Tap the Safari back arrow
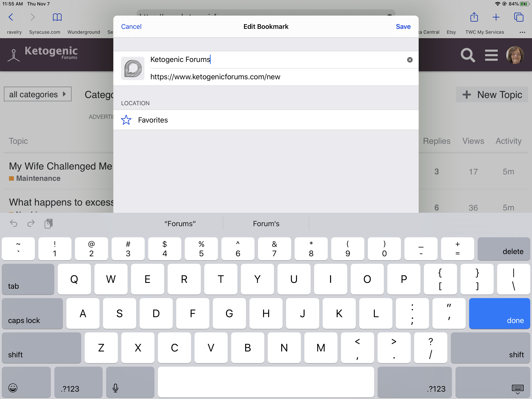Viewport: 532px width, 399px height. click(x=11, y=17)
